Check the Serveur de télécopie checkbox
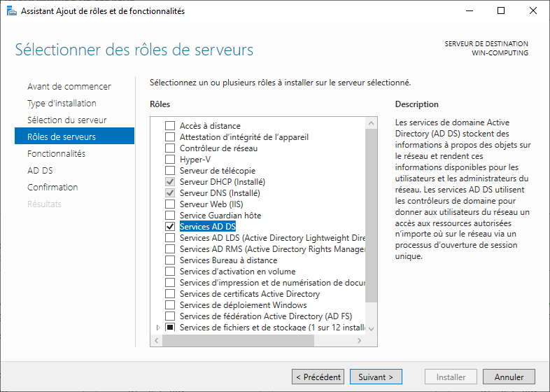The width and height of the screenshot is (550, 392). (170, 171)
